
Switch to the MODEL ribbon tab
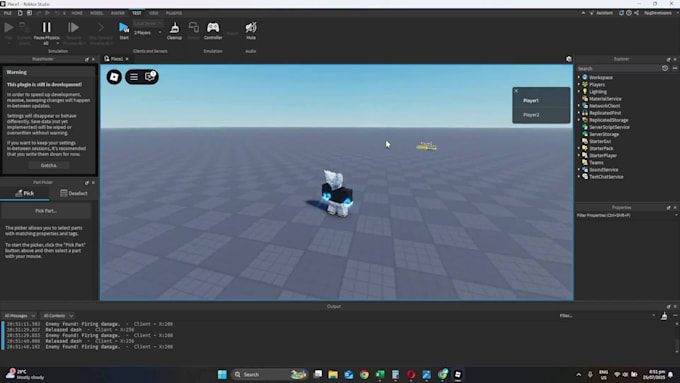(x=96, y=13)
